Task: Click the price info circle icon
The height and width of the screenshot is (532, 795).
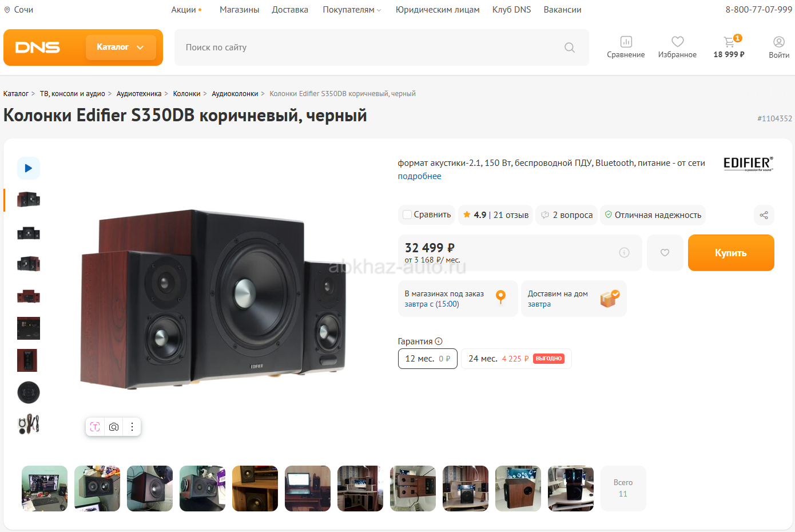Action: pyautogui.click(x=624, y=252)
